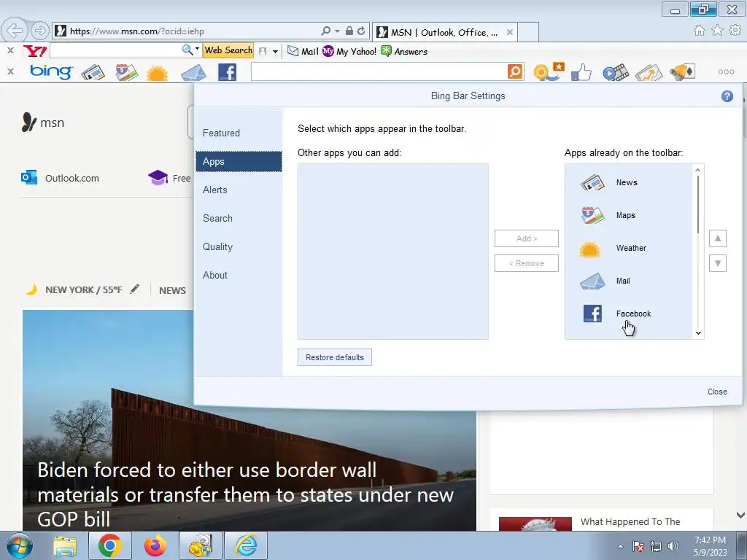Click the Yahoo toolbar magnifier search icon

(187, 50)
